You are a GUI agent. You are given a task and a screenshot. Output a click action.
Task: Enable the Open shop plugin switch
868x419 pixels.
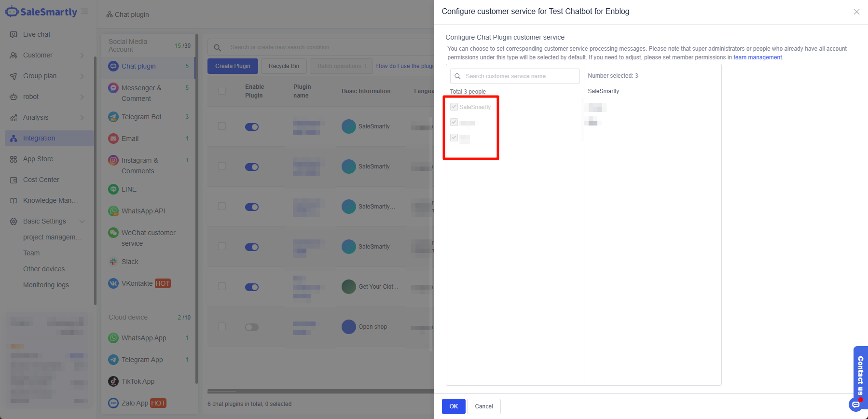pos(251,327)
